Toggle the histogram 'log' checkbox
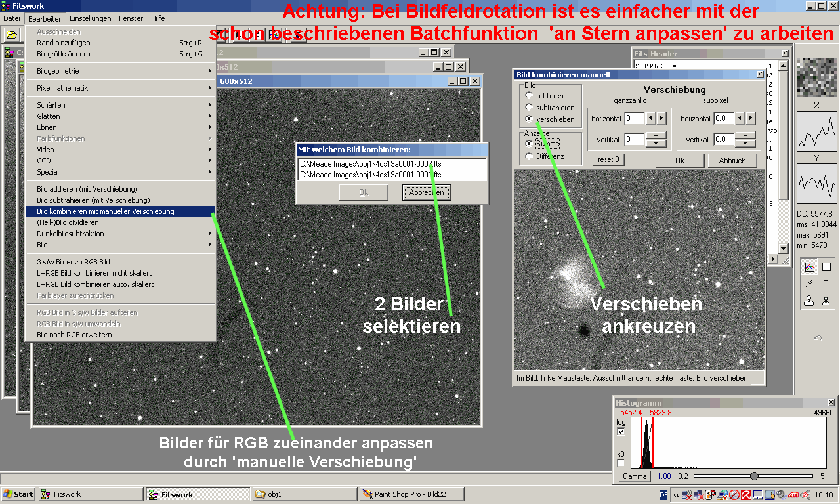Screen dimensions: 840x504 click(x=621, y=431)
